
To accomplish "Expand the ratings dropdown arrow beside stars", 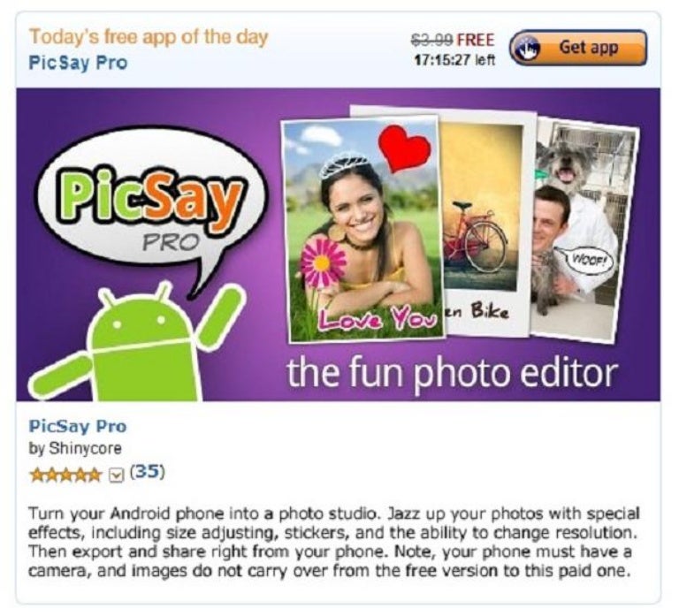I will [116, 475].
